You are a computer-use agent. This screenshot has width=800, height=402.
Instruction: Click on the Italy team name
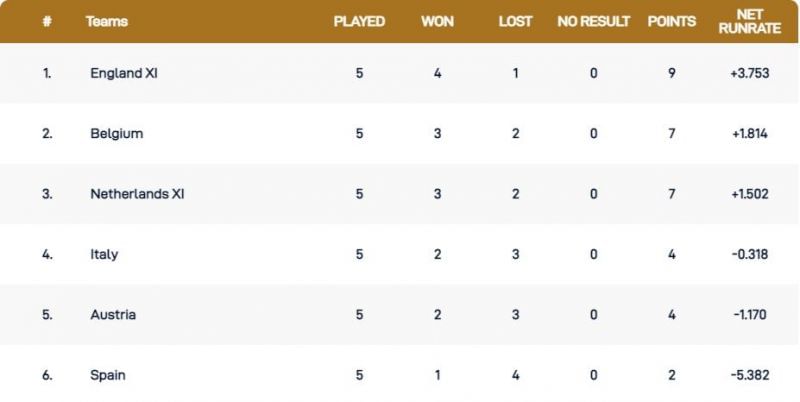pyautogui.click(x=104, y=254)
